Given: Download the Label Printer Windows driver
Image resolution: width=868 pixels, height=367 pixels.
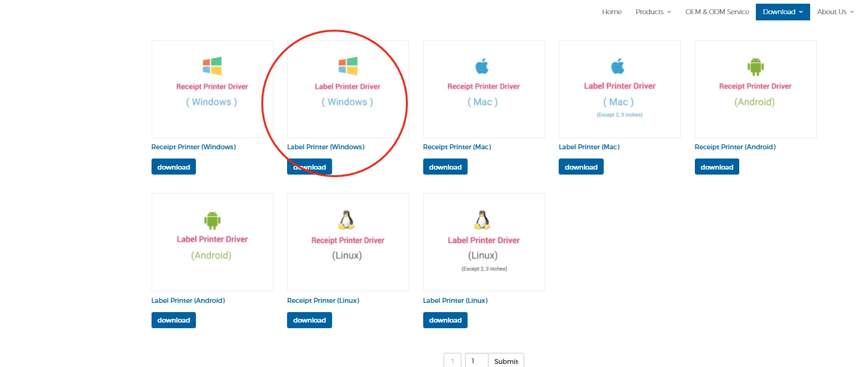Looking at the screenshot, I should click(x=309, y=167).
